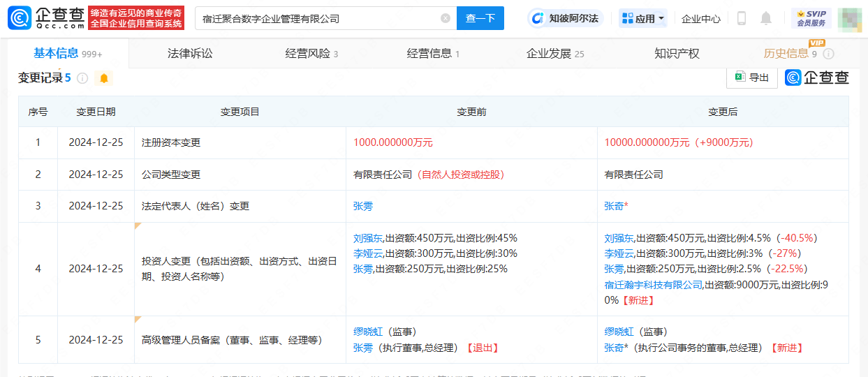The width and height of the screenshot is (868, 377).
Task: Click the 变更日期 column header
Action: [96, 112]
